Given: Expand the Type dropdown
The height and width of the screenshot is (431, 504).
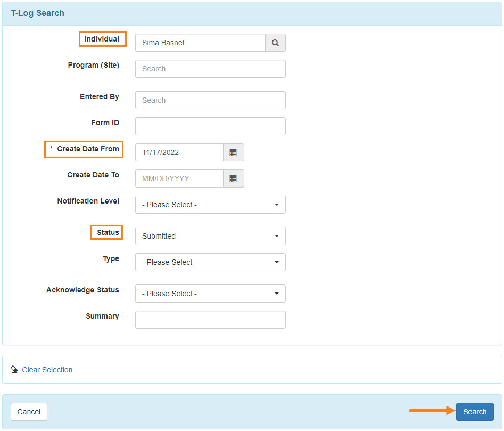Looking at the screenshot, I should 210,262.
